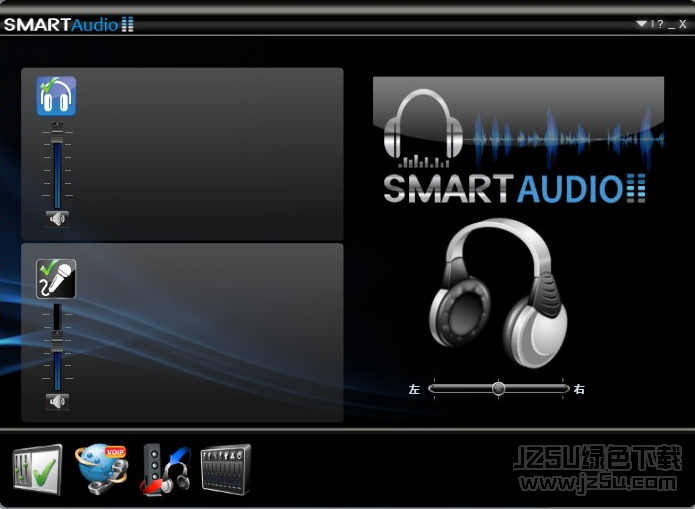The height and width of the screenshot is (509, 695).
Task: Close the SmartAudio window with X
Action: coord(683,24)
